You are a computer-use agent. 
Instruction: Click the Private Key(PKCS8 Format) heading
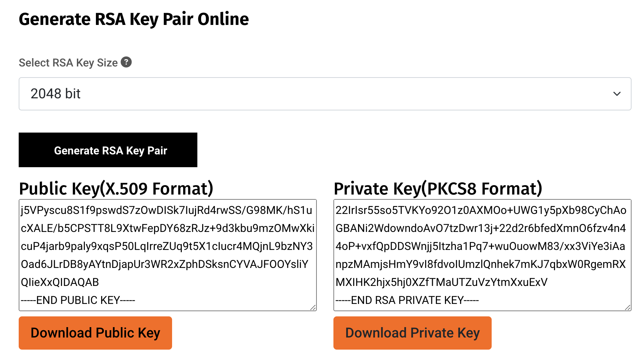[438, 189]
